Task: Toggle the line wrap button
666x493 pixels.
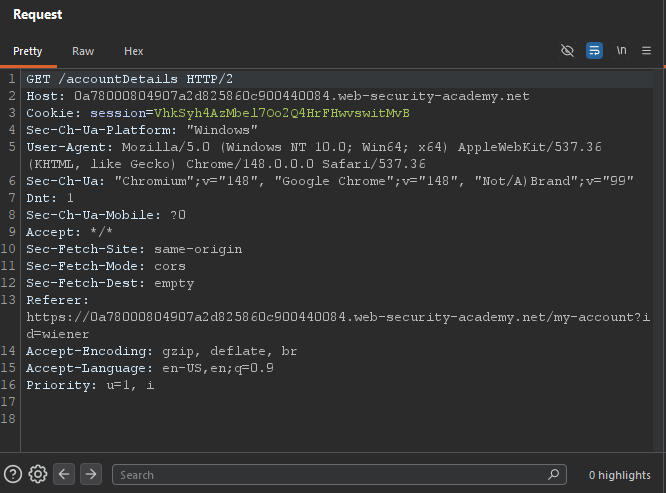Action: [x=594, y=51]
